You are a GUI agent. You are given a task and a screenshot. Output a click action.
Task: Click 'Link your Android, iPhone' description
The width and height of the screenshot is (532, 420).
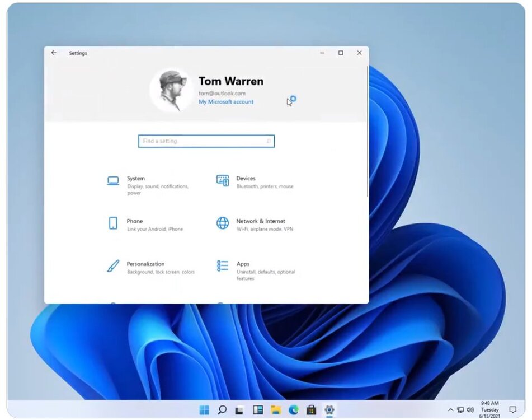tap(155, 229)
